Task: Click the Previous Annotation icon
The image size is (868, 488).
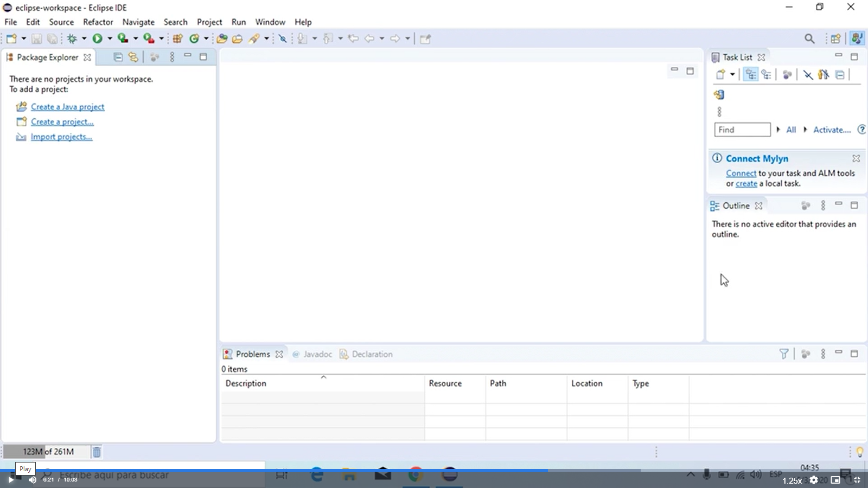Action: click(x=328, y=38)
